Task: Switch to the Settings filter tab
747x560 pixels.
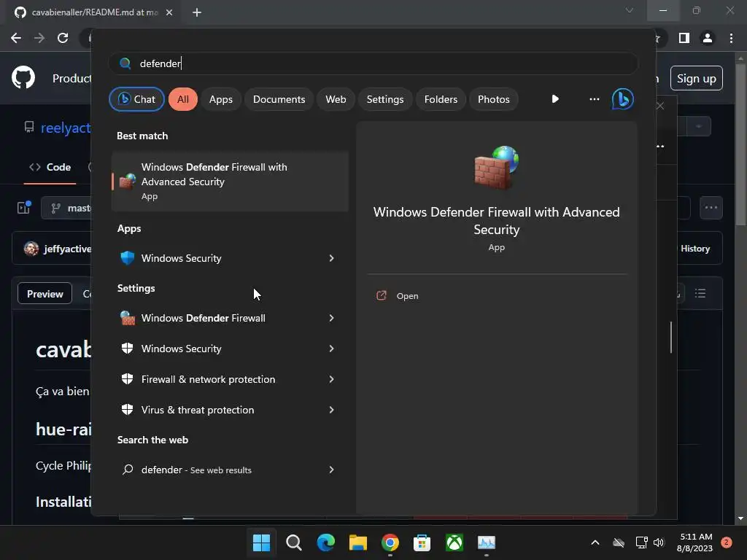Action: point(385,99)
